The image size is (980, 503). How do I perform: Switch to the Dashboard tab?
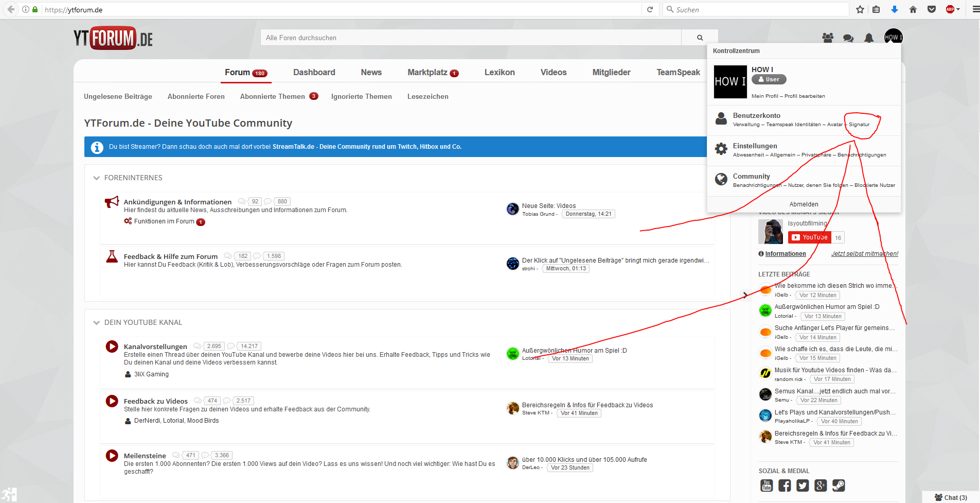pyautogui.click(x=314, y=73)
